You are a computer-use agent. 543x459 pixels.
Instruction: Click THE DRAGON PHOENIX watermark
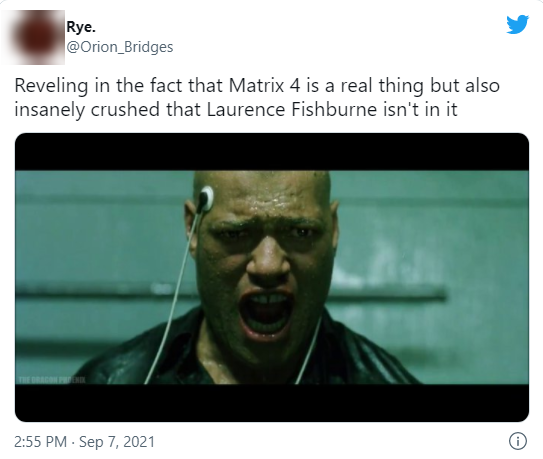click(x=52, y=380)
